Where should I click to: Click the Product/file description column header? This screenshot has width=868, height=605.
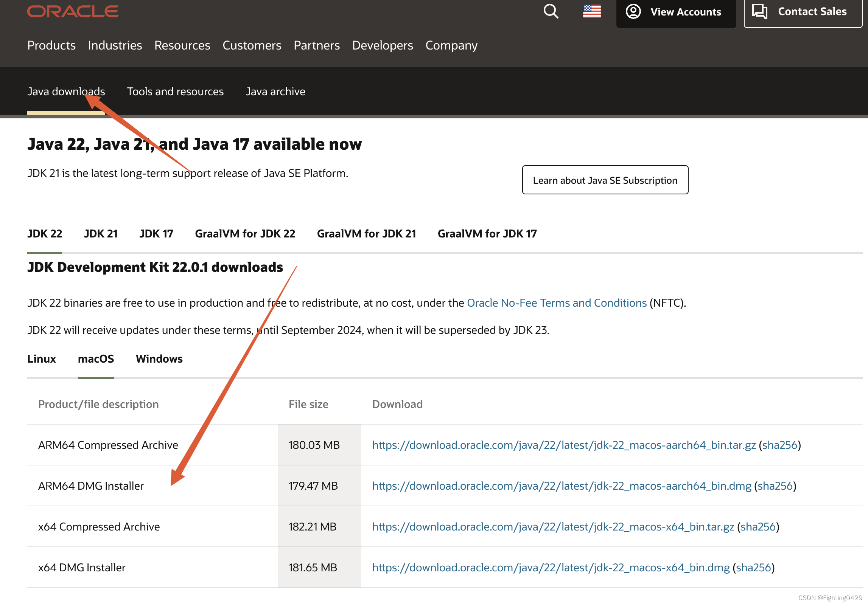[x=98, y=404]
